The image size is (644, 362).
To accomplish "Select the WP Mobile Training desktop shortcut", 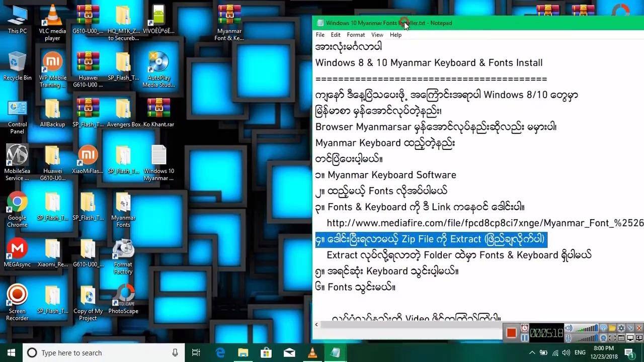I will pos(52,69).
